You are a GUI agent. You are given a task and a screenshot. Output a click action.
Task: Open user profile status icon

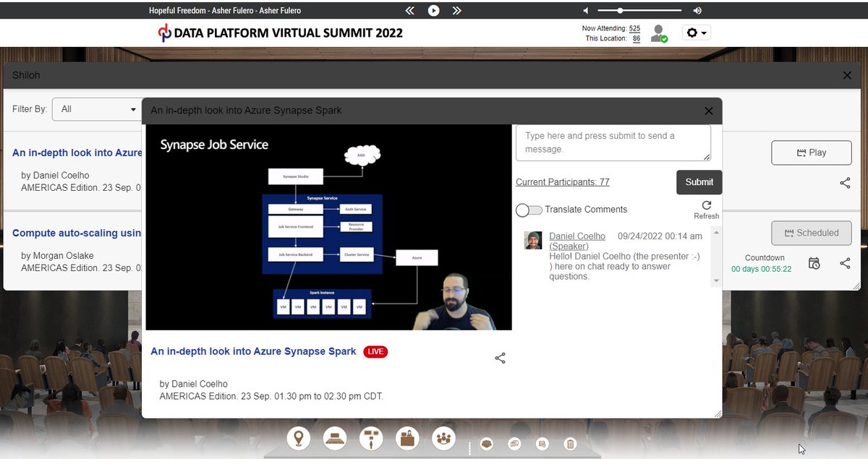pos(658,33)
